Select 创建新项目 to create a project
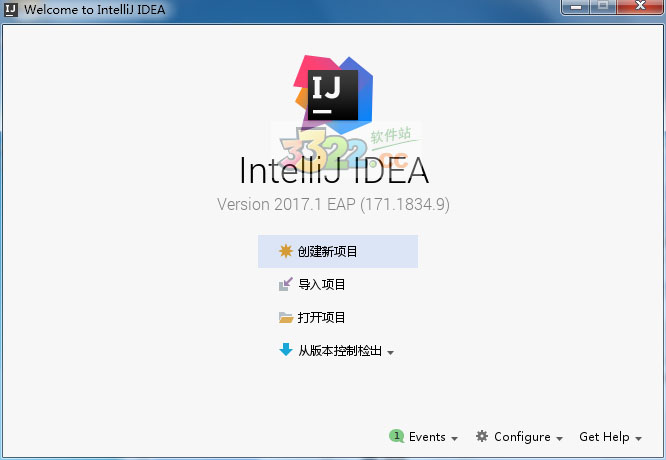 (x=338, y=251)
